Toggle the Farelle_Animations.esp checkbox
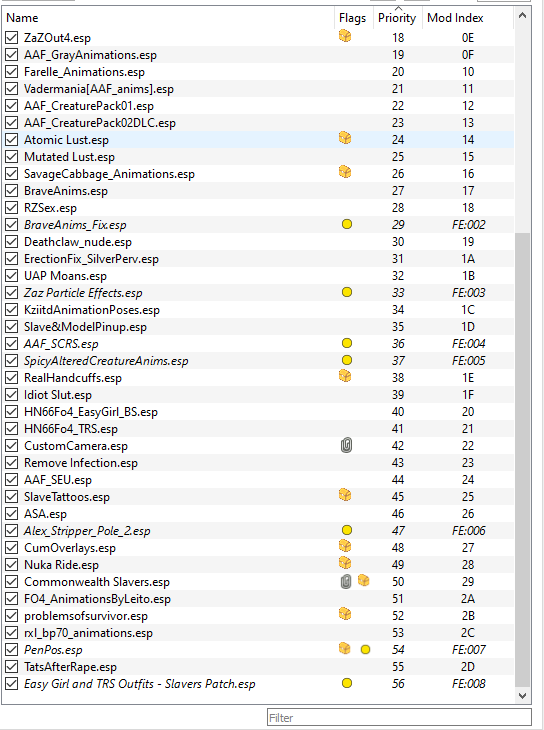Screen dimensions: 544x730 click(x=12, y=72)
